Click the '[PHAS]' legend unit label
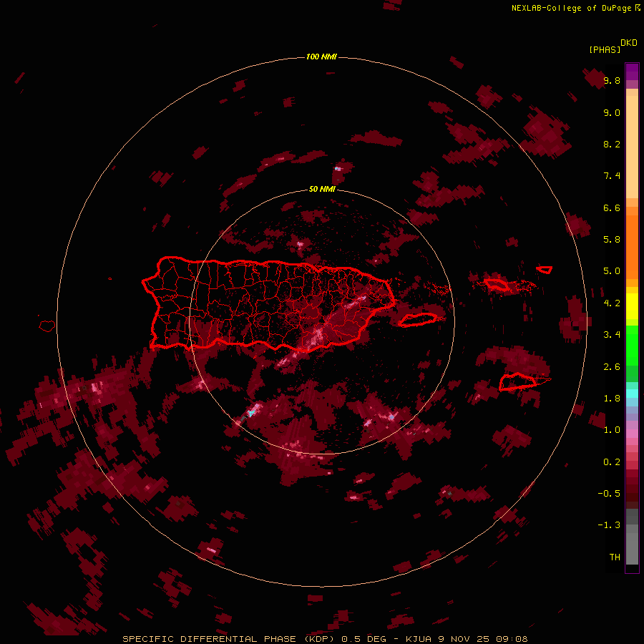644x644 pixels. click(605, 49)
